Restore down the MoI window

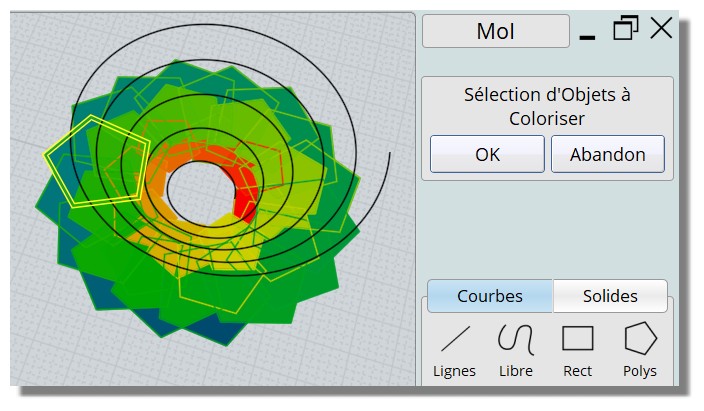[x=625, y=28]
